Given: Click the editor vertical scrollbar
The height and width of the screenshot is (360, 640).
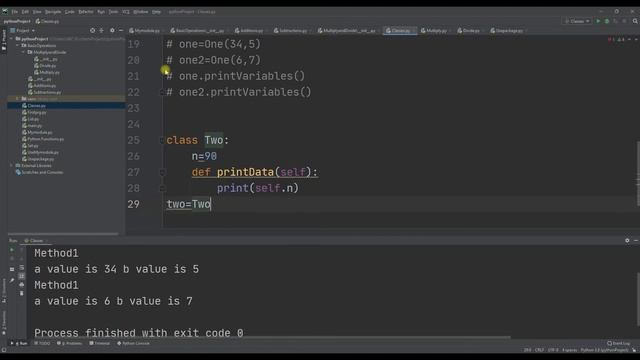Looking at the screenshot, I should [638, 173].
